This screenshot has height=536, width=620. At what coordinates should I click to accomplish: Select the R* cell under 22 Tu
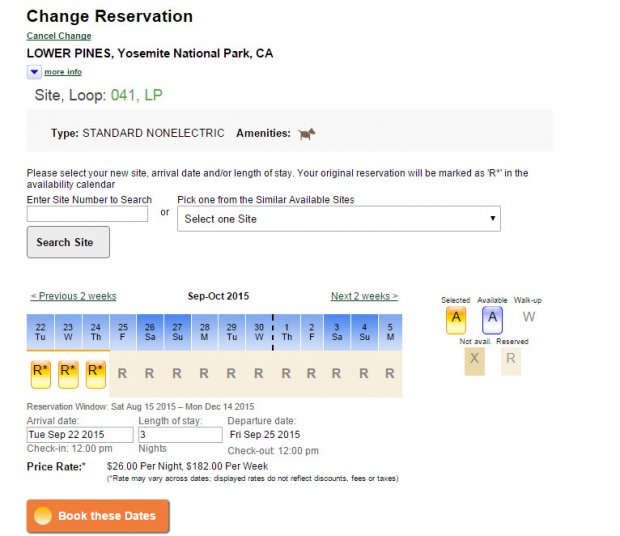(x=41, y=374)
